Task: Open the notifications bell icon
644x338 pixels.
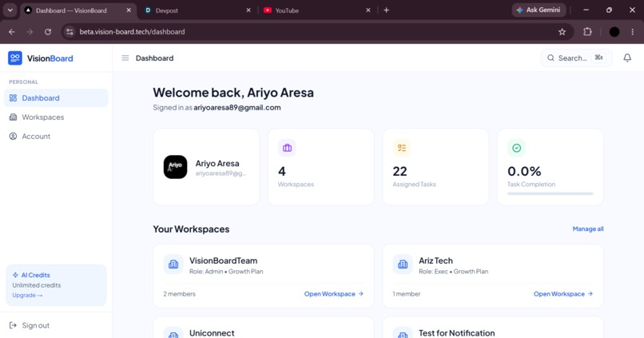Action: pos(627,58)
